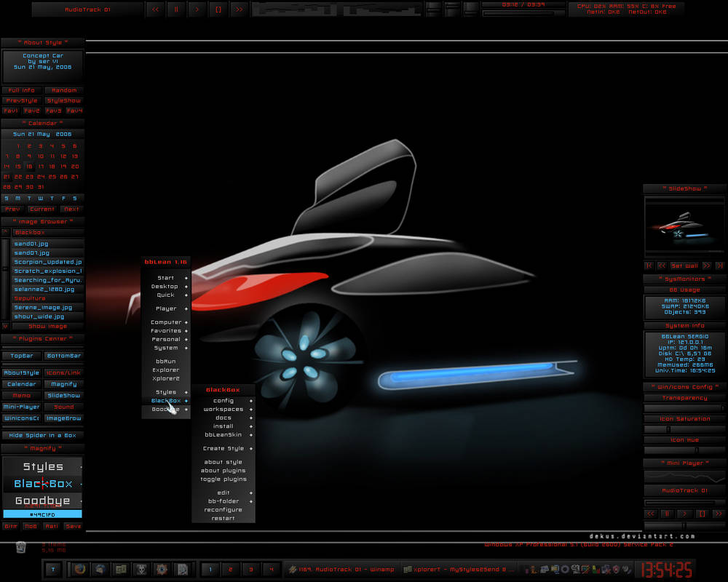Click the document icon in bottom bar
728x582 pixels.
(183, 569)
